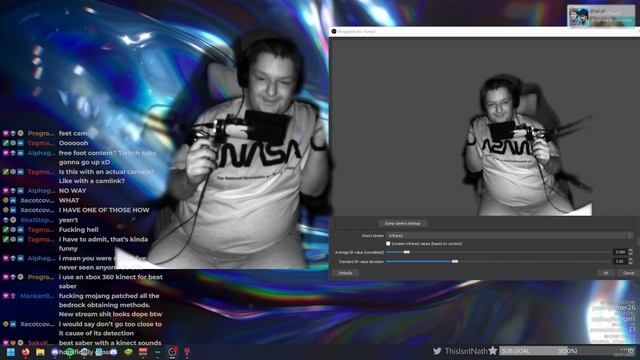Open the Kinect stream dropdown
Image resolution: width=640 pixels, height=360 pixels.
(x=509, y=236)
